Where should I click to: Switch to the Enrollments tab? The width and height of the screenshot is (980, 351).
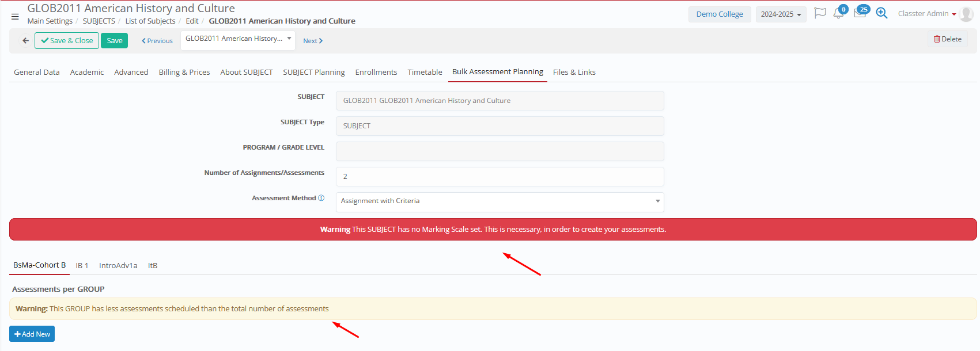click(376, 73)
